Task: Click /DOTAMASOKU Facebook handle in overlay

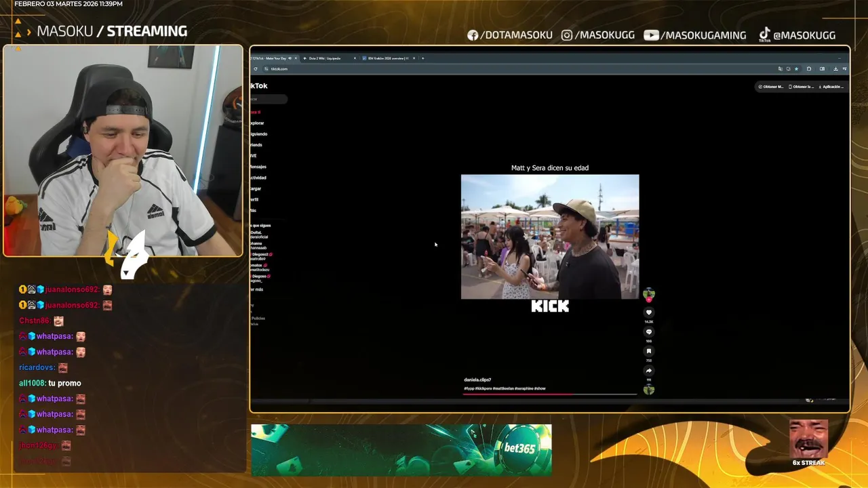Action: point(510,35)
